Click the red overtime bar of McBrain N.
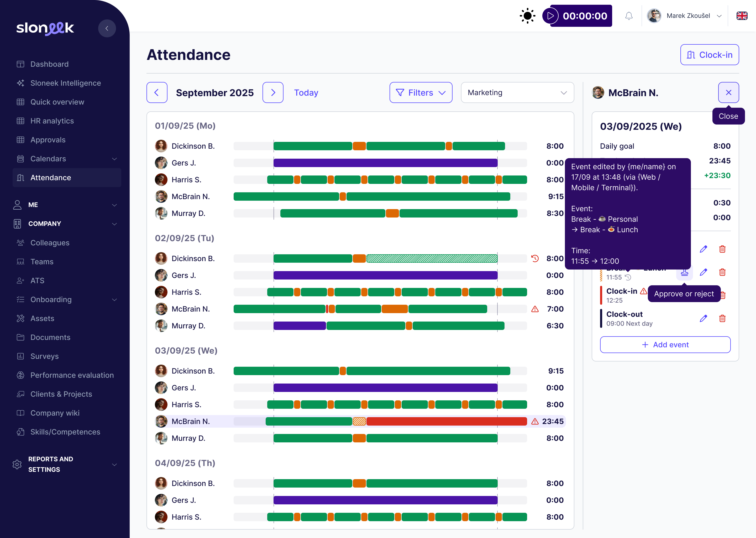This screenshot has width=756, height=538. tap(446, 421)
